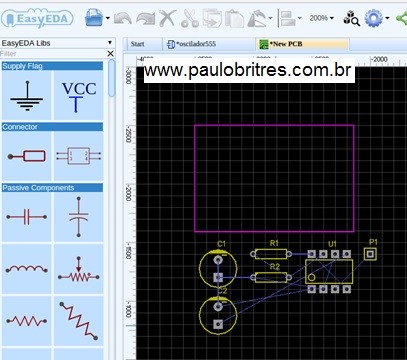407x360 pixels.
Task: Click the Copy icon in toolbar
Action: tap(212, 18)
